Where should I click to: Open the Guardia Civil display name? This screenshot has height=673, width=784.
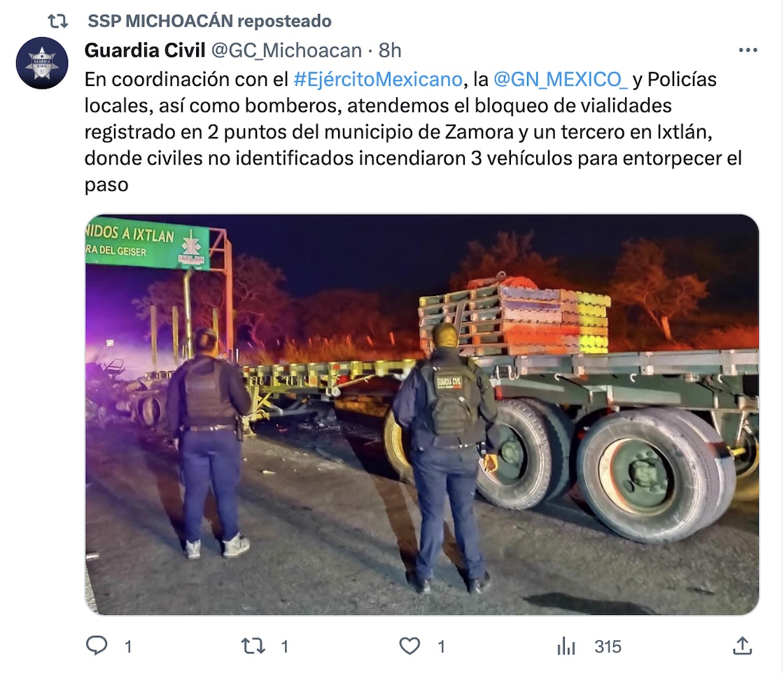[x=145, y=50]
